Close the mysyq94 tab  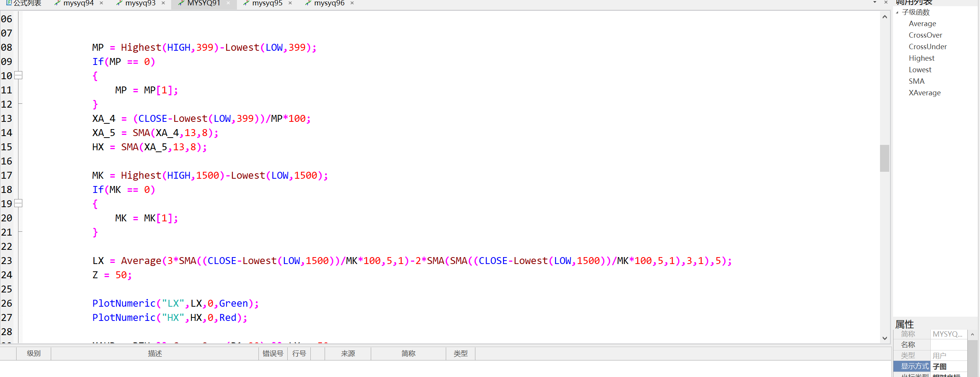101,3
